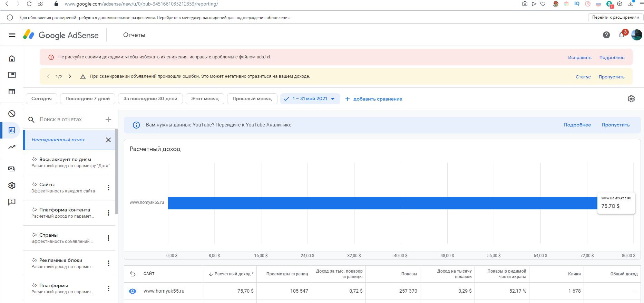Select the Сегодня date range chip
The width and height of the screenshot is (644, 303).
pyautogui.click(x=41, y=99)
